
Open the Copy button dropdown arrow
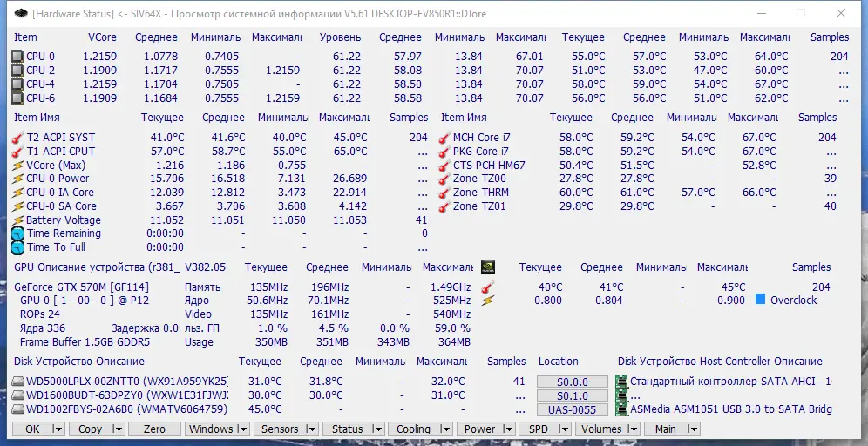tap(118, 429)
